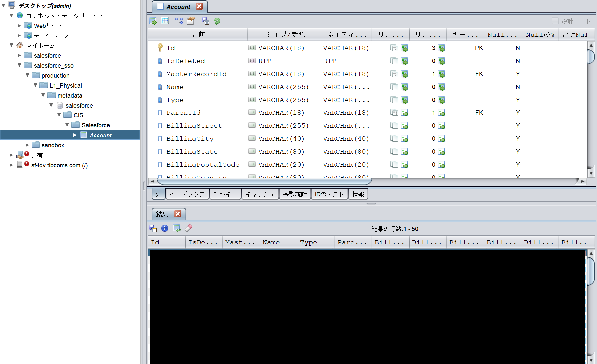The width and height of the screenshot is (597, 364).
Task: Collapse the コンポジットデータサービス node
Action: (x=11, y=15)
